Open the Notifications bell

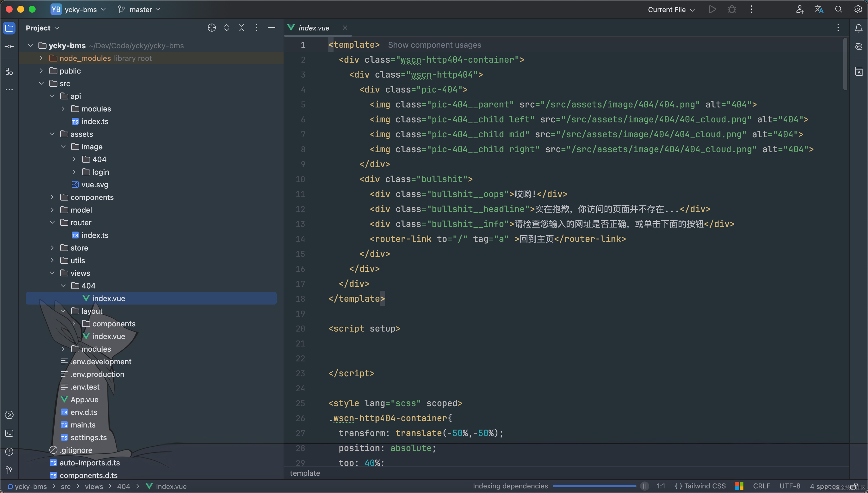pyautogui.click(x=859, y=28)
